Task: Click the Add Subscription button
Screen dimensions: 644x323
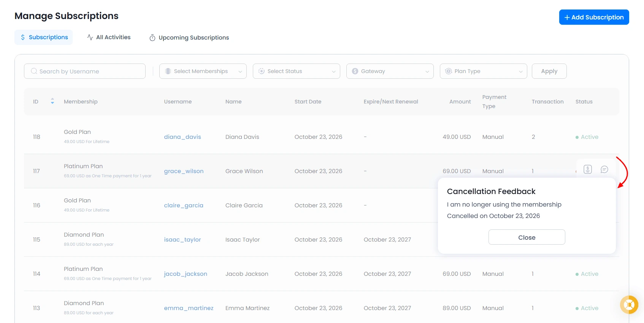Action: [594, 17]
